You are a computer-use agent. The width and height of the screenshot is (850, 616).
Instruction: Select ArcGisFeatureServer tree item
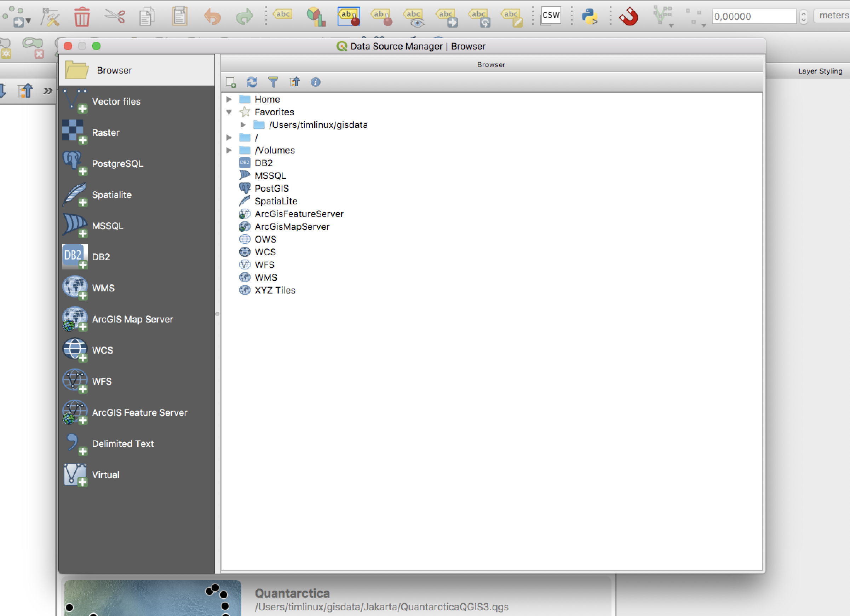(299, 214)
